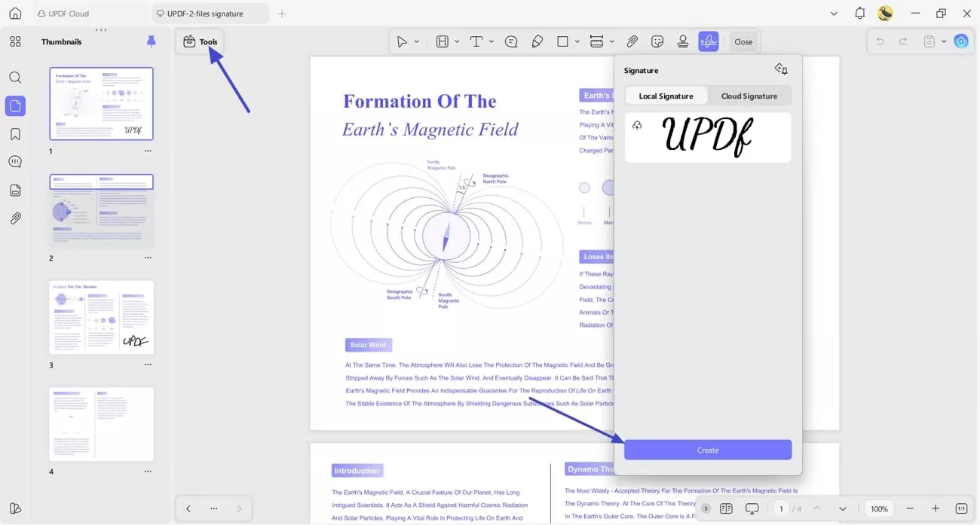Expand the save options dropdown arrow
This screenshot has height=525, width=980.
pos(944,41)
